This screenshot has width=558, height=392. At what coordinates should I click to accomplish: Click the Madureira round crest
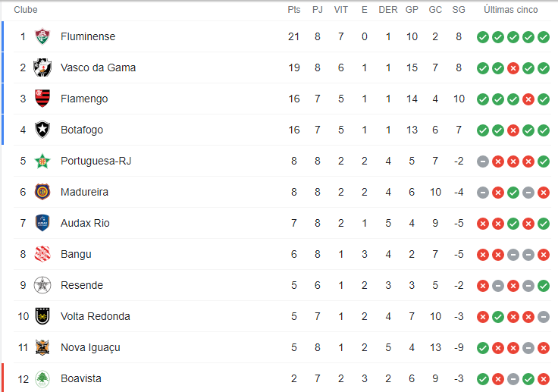pyautogui.click(x=42, y=192)
